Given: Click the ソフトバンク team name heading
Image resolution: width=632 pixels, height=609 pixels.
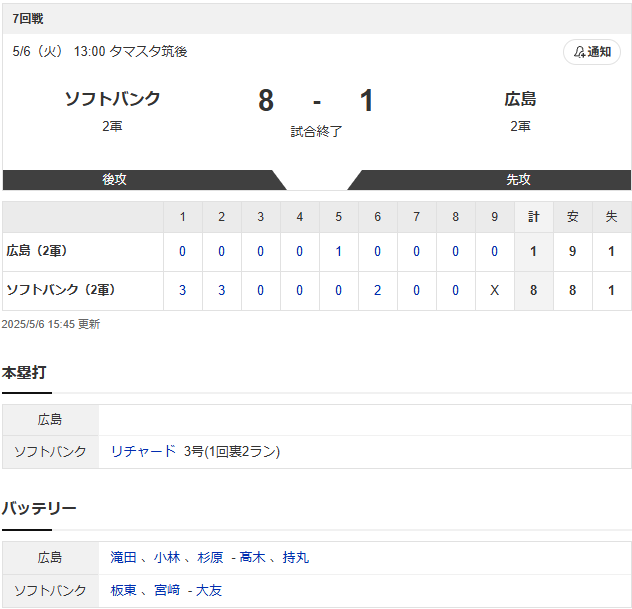Looking at the screenshot, I should [112, 99].
